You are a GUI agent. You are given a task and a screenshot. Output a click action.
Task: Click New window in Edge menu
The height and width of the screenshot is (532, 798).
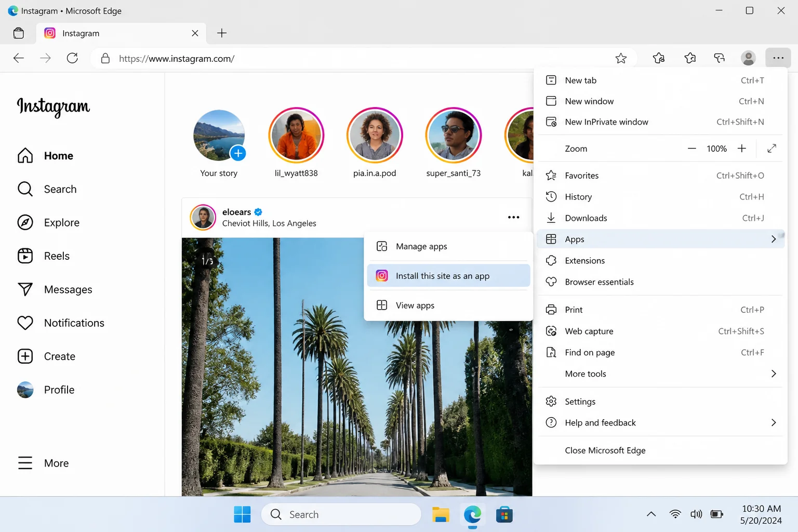(x=660, y=101)
